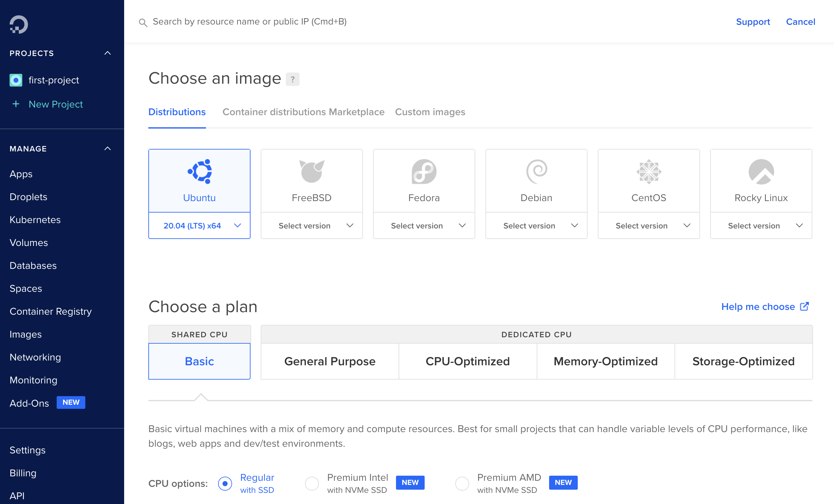This screenshot has height=504, width=834.
Task: Go to Droplets in sidebar
Action: coord(28,197)
